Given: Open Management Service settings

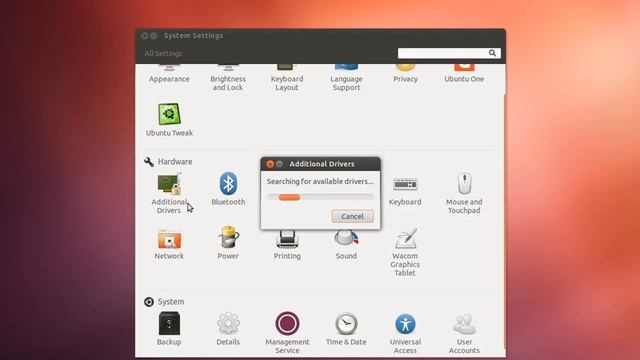Looking at the screenshot, I should (287, 333).
